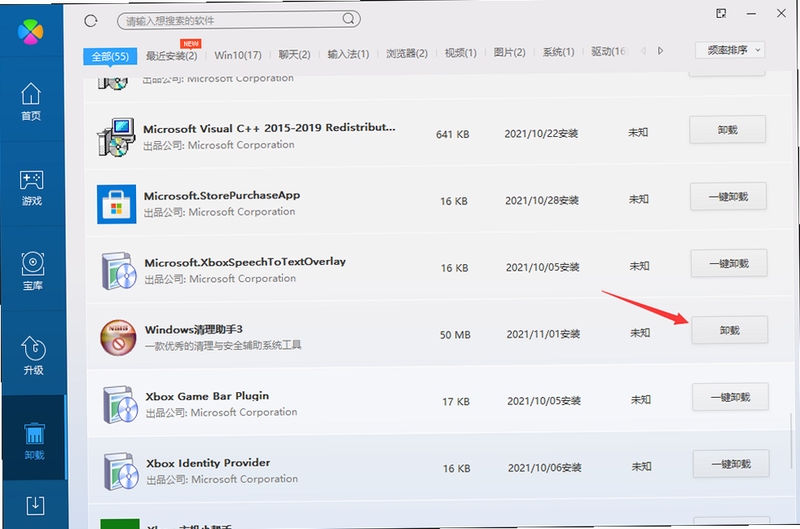This screenshot has width=800, height=529.
Task: Click the Microsoft.StorePurchaseApp store icon
Action: (116, 204)
